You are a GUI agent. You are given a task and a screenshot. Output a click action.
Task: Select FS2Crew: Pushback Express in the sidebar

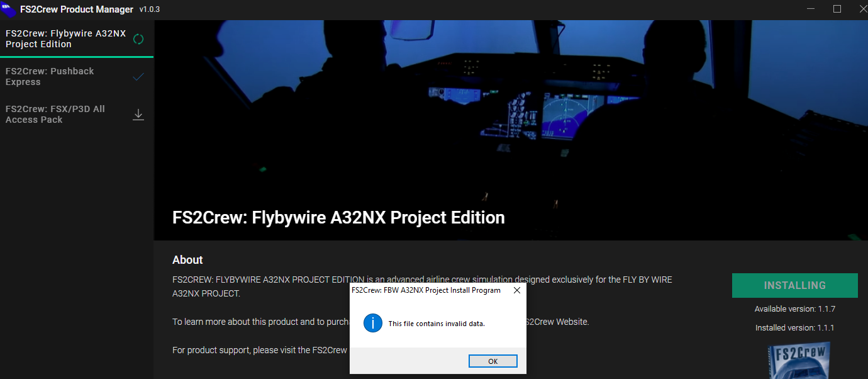click(77, 77)
